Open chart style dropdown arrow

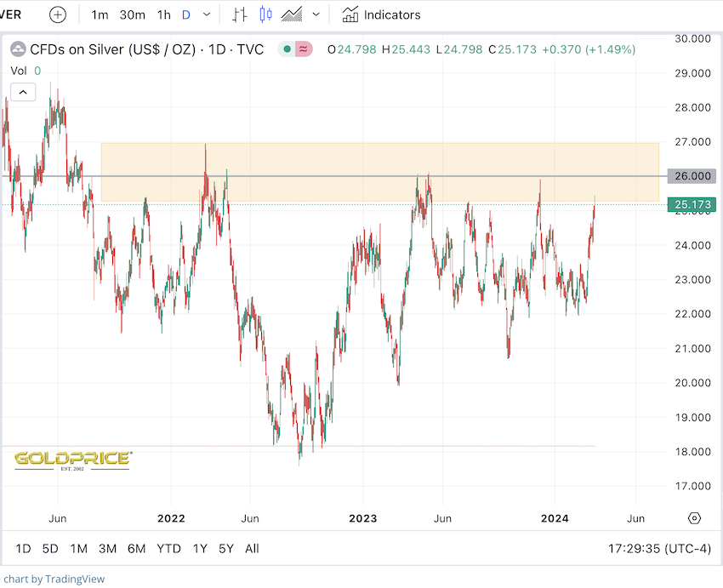coord(316,14)
